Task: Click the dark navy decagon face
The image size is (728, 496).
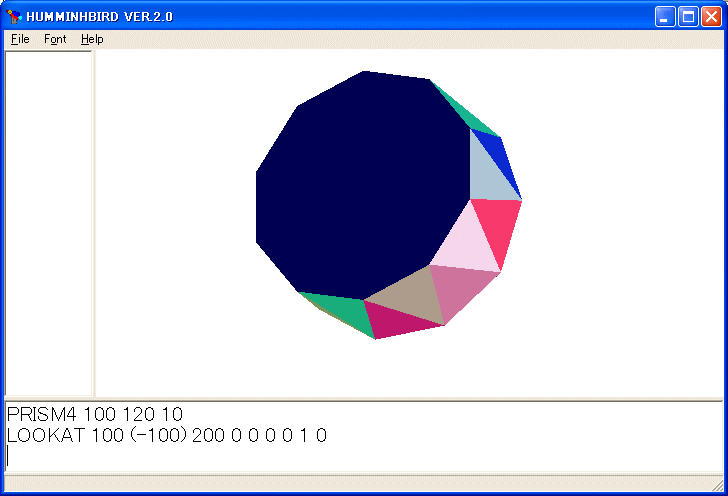Action: pos(362,186)
